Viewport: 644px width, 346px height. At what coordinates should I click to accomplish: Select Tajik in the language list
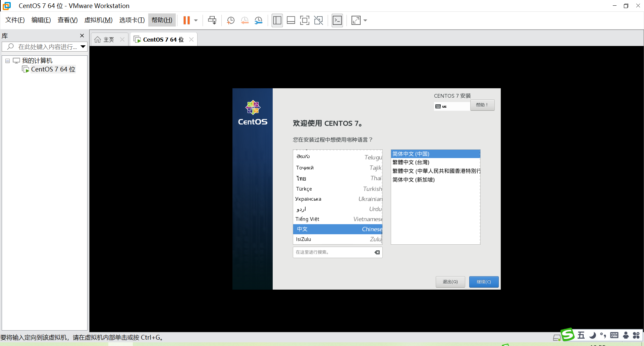click(x=338, y=168)
